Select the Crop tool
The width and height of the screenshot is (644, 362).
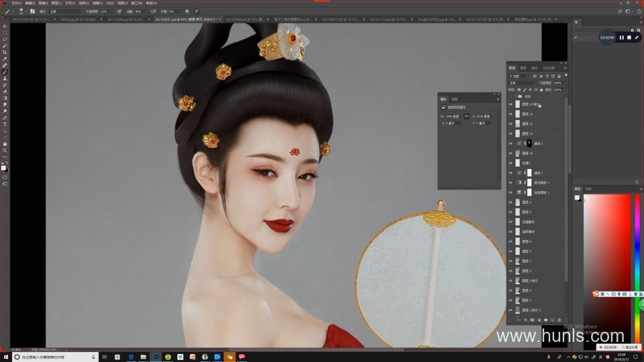tap(5, 52)
